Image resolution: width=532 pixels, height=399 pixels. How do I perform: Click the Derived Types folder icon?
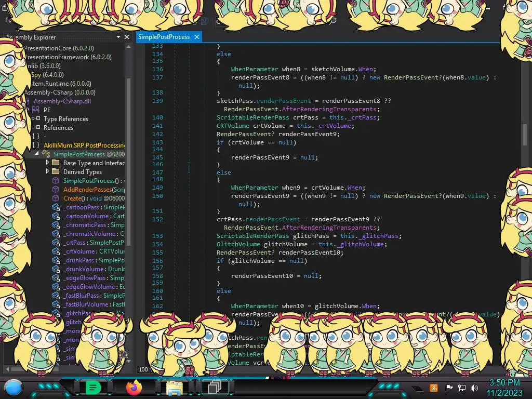pyautogui.click(x=56, y=171)
